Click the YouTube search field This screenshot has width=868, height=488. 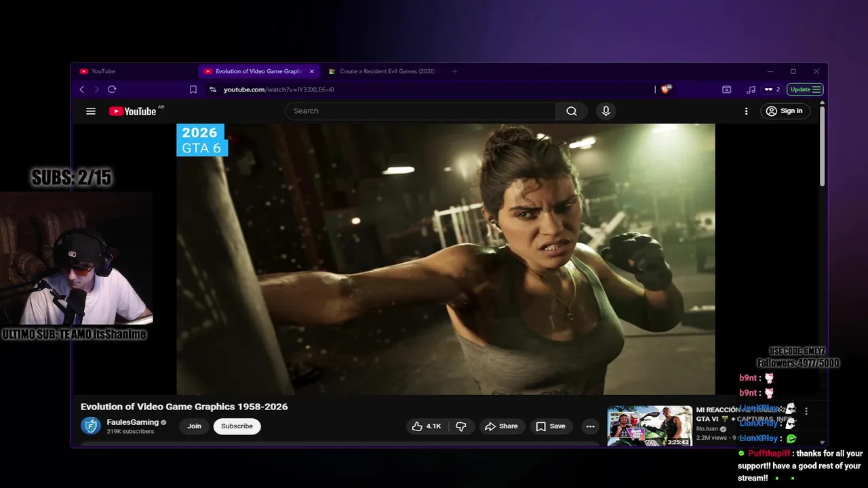point(420,111)
